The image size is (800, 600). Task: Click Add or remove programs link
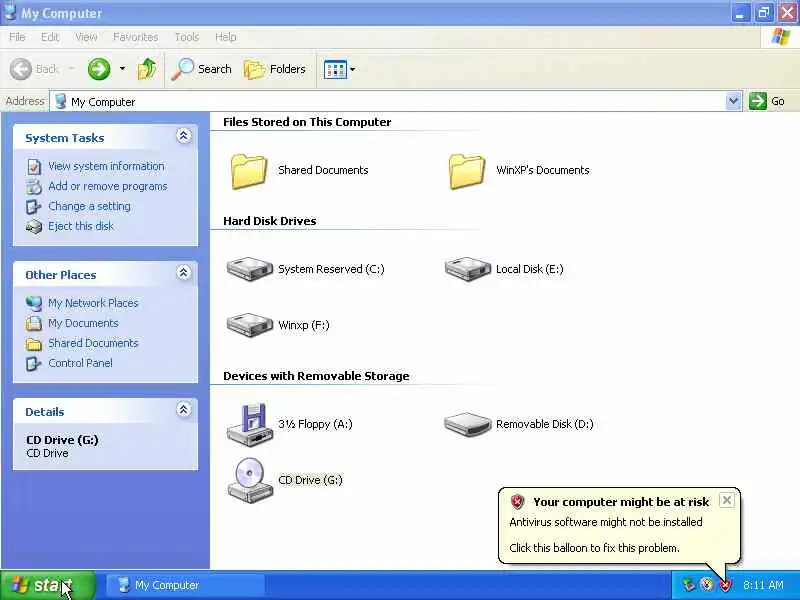[x=108, y=186]
